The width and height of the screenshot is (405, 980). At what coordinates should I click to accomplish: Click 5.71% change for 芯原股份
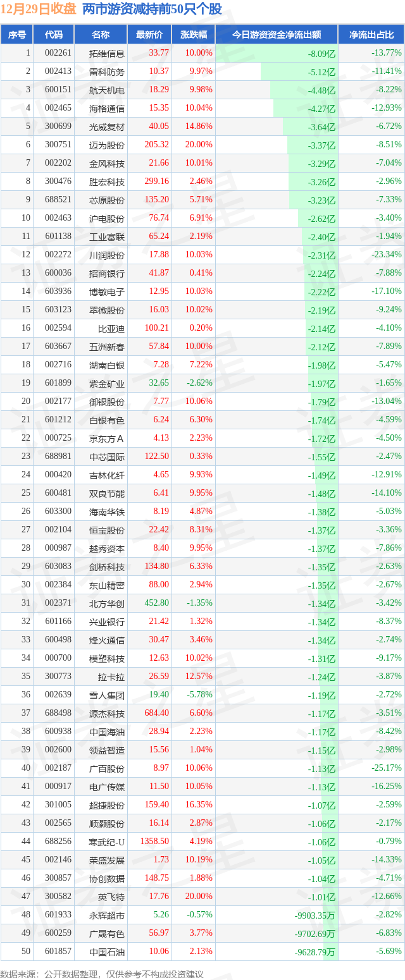click(200, 200)
